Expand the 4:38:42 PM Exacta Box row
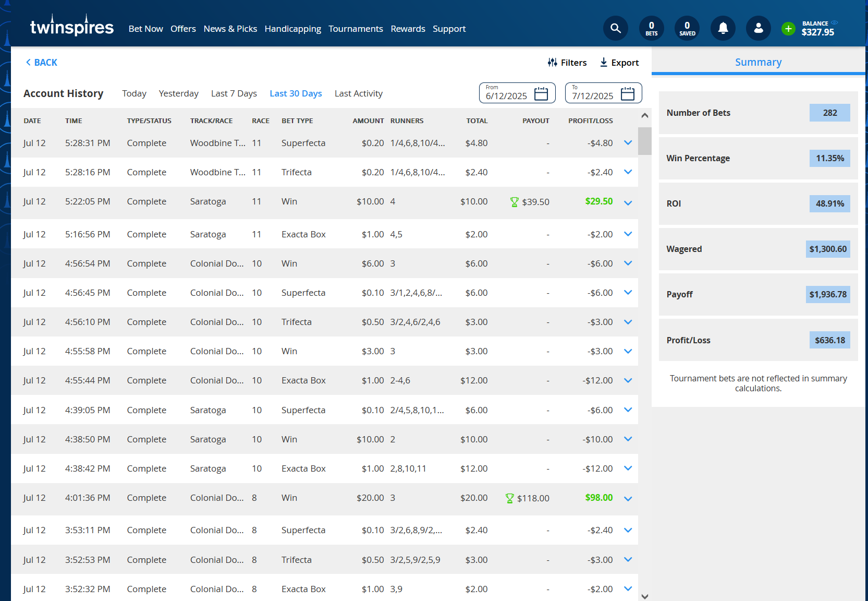868x601 pixels. point(628,468)
